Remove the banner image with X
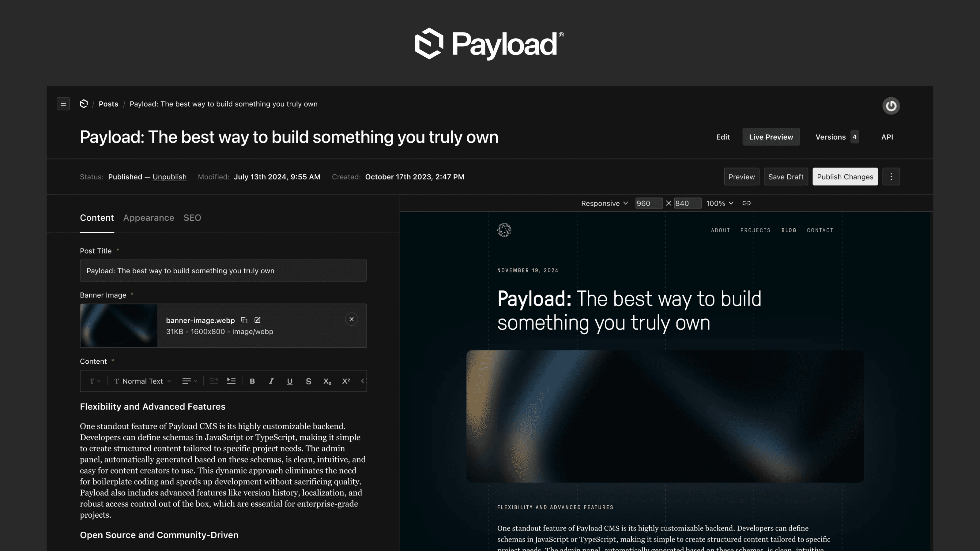This screenshot has height=551, width=980. pos(352,319)
